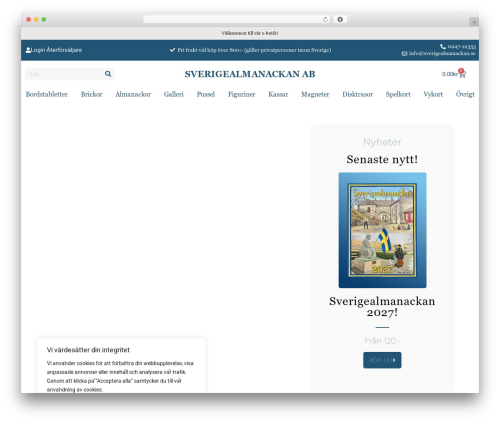Viewport: 500px width, 423px height.
Task: Click the Fri frakt vid köp över 800:- notice
Action: point(254,50)
